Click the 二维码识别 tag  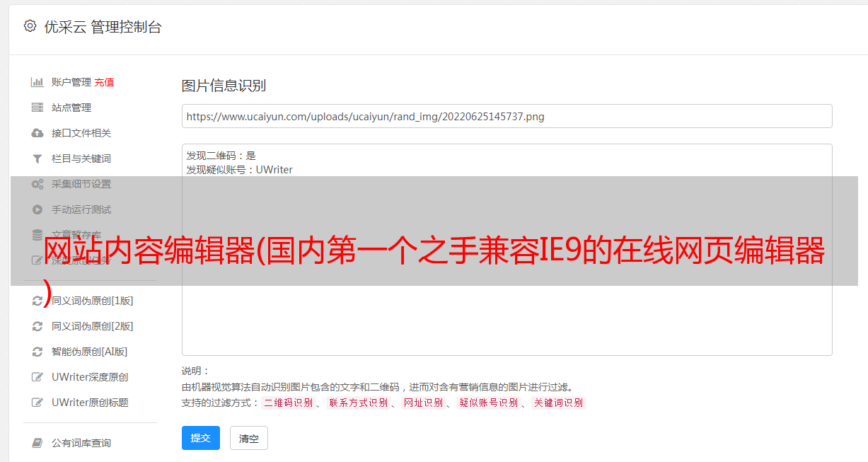[288, 403]
